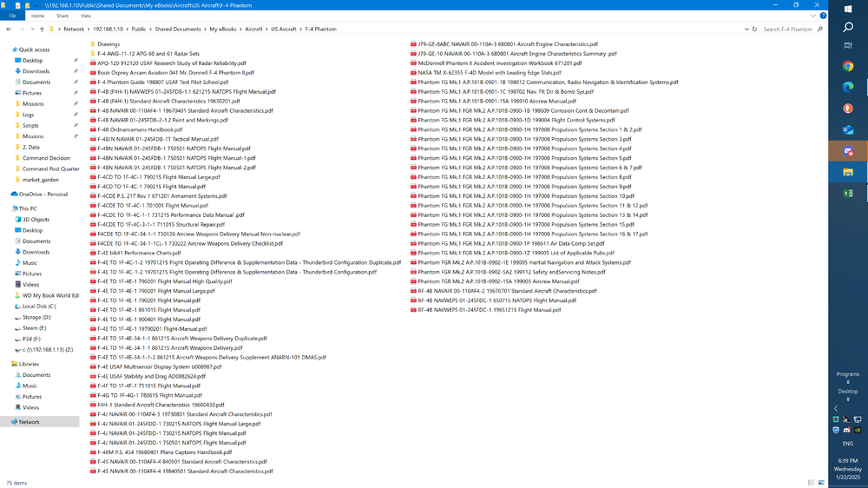This screenshot has width=868, height=488.
Task: Select F-4F TO 1F-4F-1 751015 Flight Manual.pdf
Action: (x=146, y=386)
